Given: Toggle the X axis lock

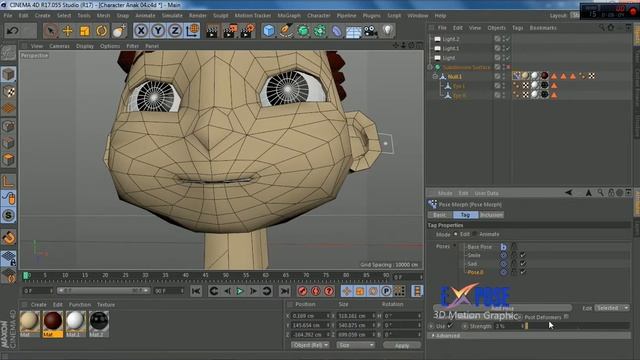Looking at the screenshot, I should [141, 31].
